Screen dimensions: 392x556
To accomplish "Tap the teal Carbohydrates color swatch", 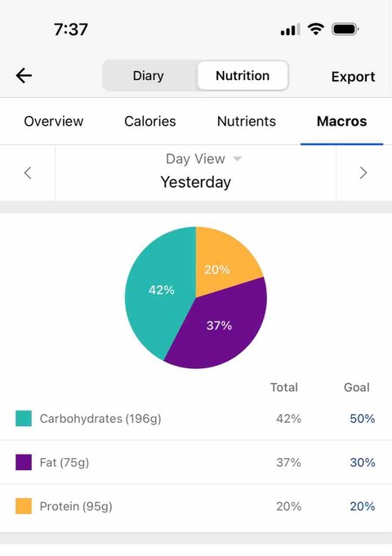I will point(24,418).
